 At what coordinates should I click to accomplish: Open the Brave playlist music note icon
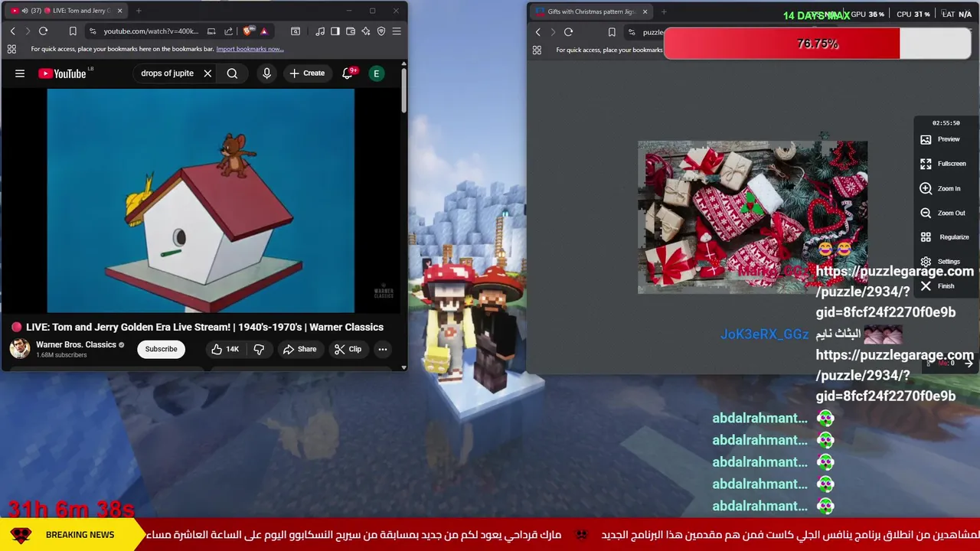[x=320, y=31]
